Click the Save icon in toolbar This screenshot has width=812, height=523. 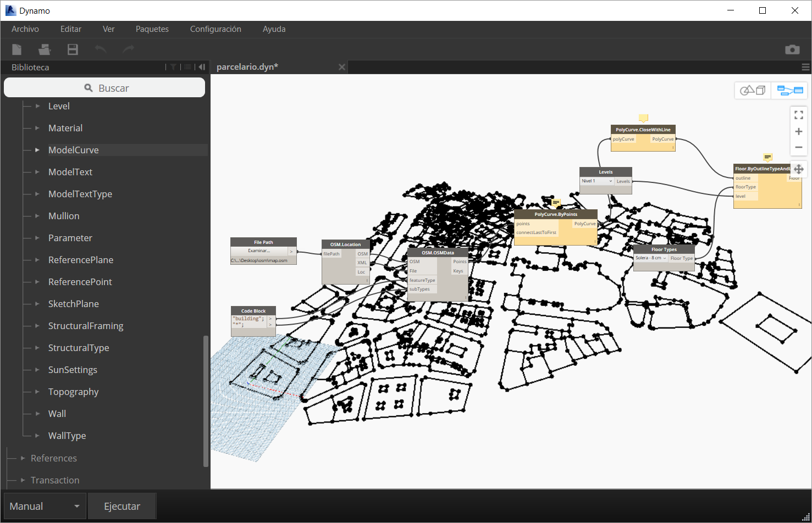73,49
